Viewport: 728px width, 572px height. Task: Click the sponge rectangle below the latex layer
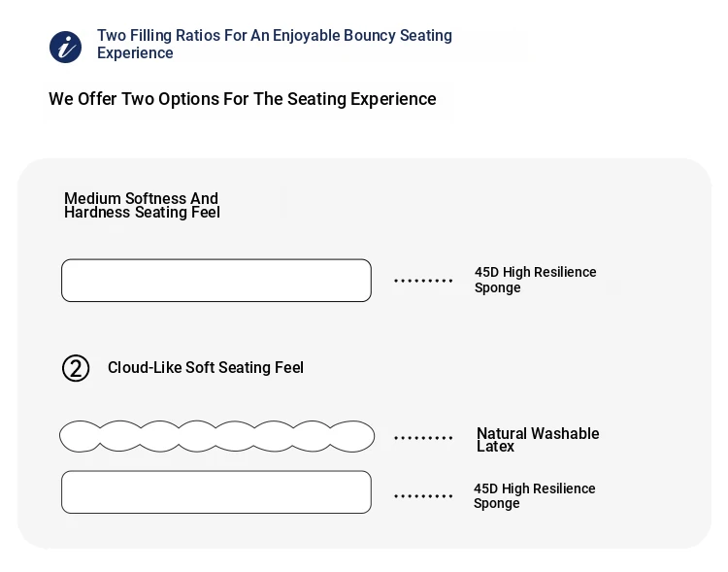216,491
